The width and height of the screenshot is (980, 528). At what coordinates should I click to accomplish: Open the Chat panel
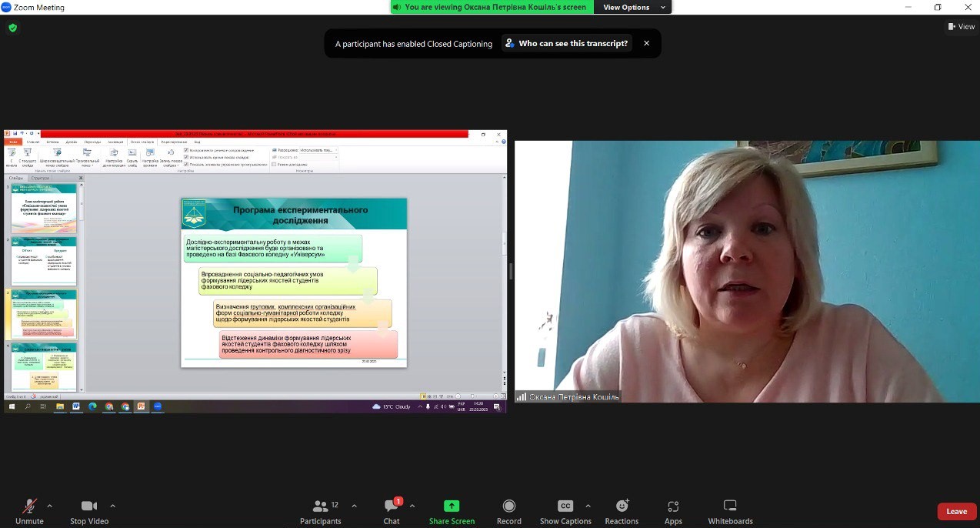(x=392, y=506)
